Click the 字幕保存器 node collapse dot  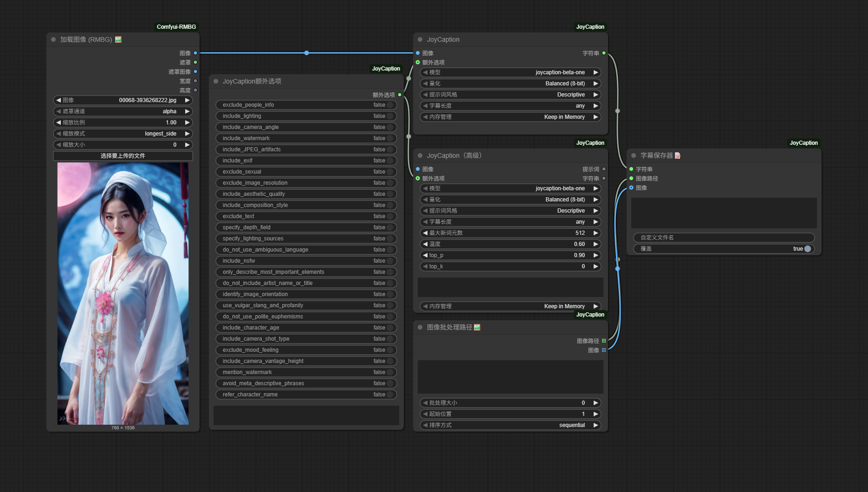634,155
